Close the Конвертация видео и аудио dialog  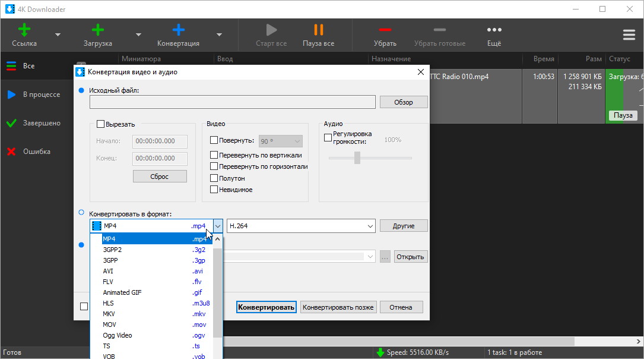(421, 72)
